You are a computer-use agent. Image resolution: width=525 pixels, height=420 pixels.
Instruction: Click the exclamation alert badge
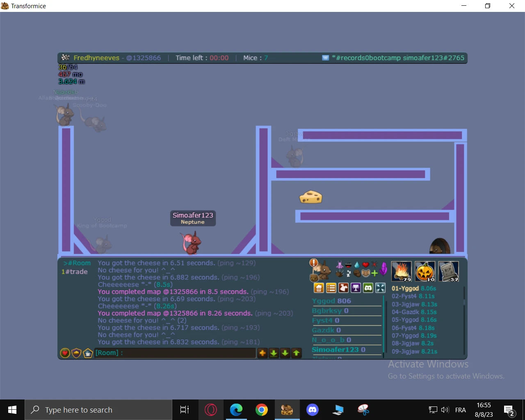click(314, 263)
